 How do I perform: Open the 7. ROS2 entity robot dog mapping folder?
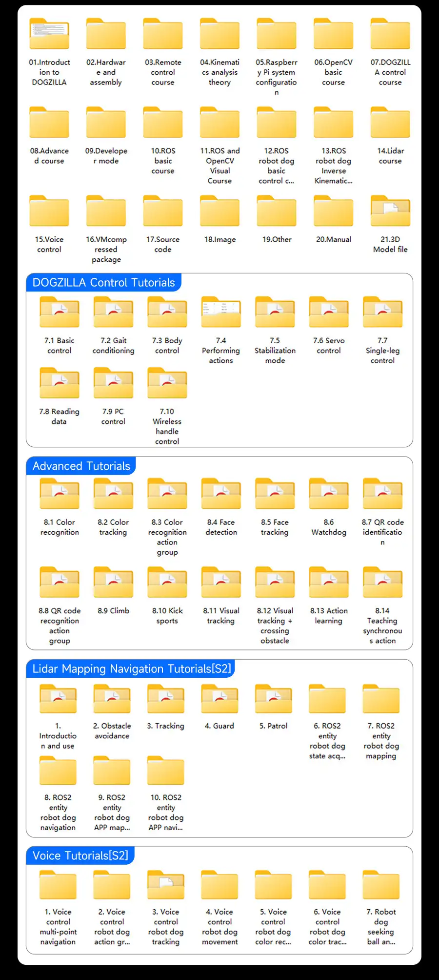point(381,699)
